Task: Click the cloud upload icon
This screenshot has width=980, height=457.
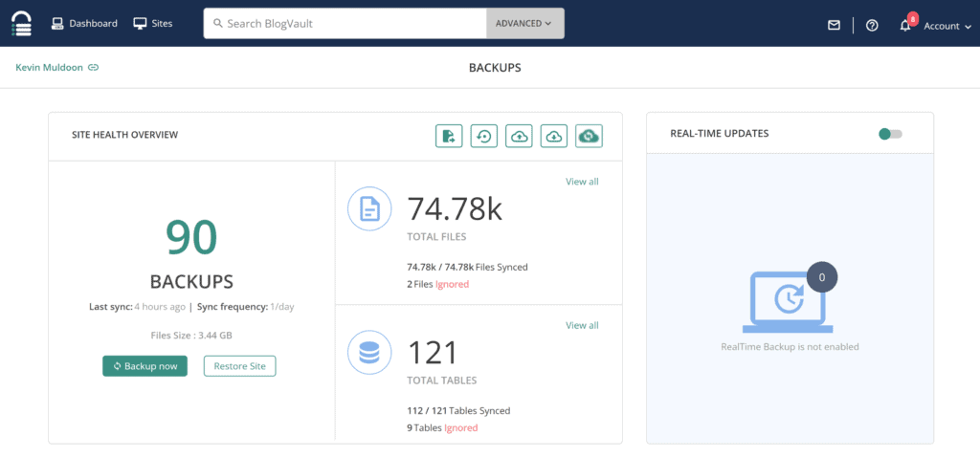Action: [x=519, y=137]
